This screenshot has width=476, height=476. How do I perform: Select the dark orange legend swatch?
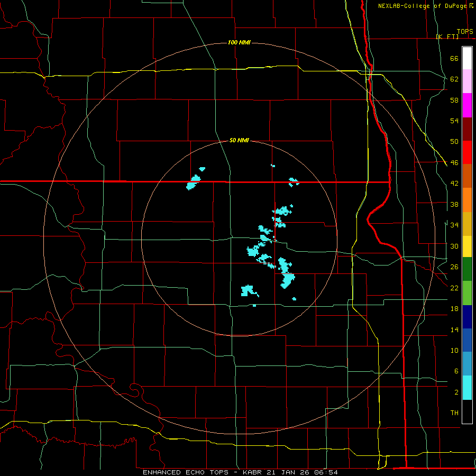(467, 176)
